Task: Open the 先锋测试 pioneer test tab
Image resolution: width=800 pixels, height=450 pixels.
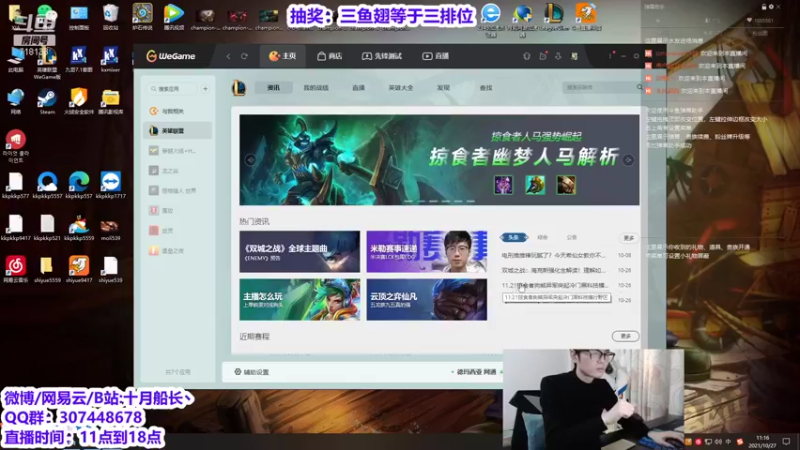Action: coord(382,56)
